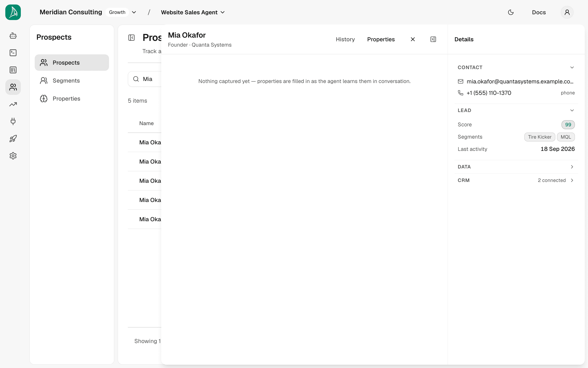Open the settings gear sidebar icon

[x=13, y=156]
